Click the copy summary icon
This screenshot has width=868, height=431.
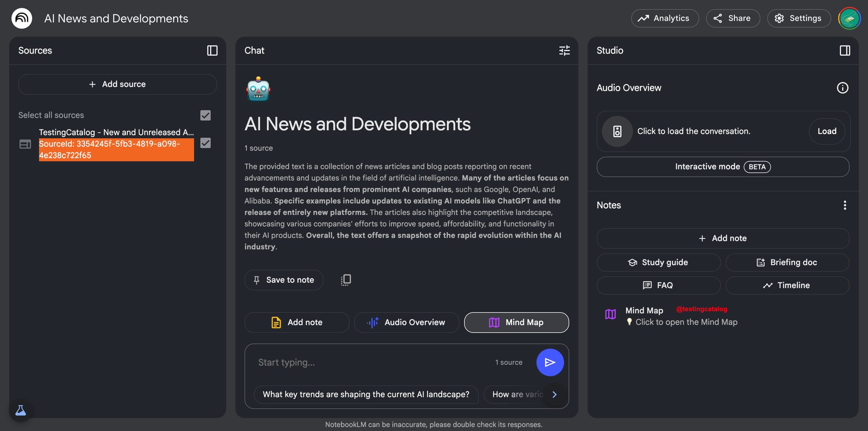click(346, 280)
